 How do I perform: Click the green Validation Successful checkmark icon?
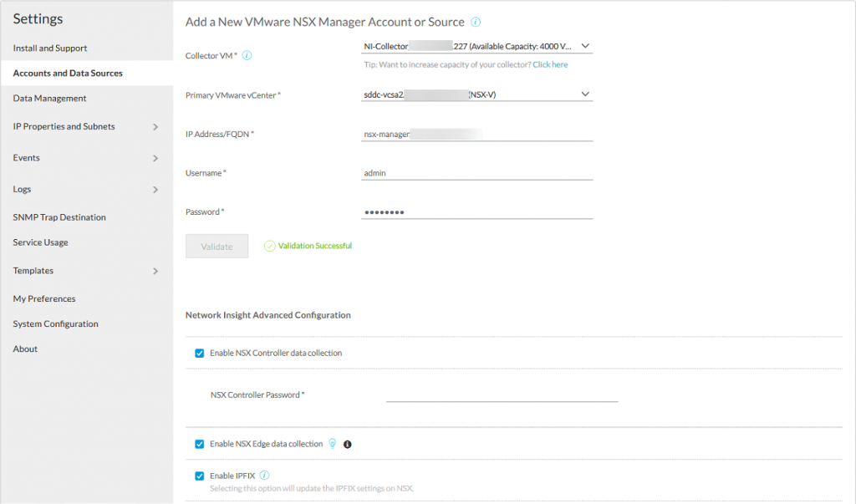pos(269,247)
